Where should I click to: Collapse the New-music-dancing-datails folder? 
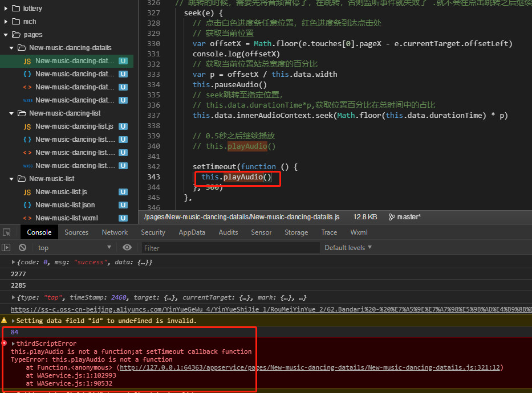11,48
